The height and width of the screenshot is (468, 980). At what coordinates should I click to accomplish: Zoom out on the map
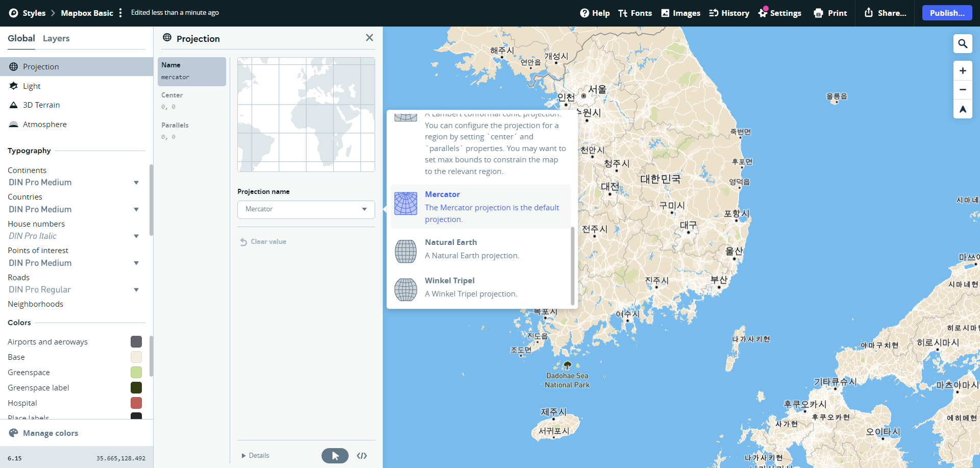click(x=963, y=90)
